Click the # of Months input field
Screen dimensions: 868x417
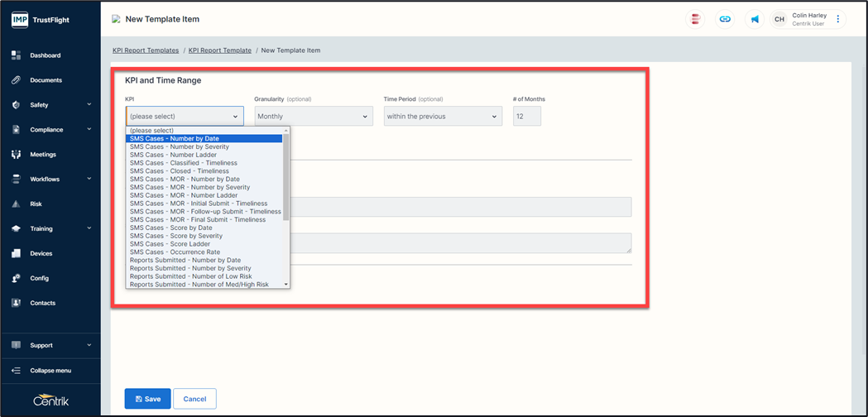(x=526, y=117)
